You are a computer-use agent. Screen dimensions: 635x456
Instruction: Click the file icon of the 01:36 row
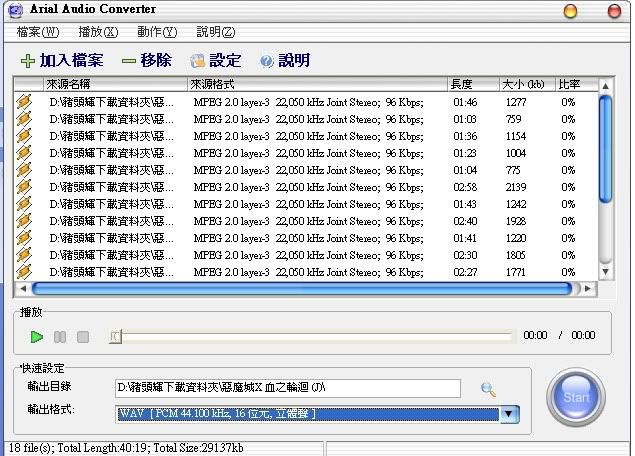coord(24,136)
